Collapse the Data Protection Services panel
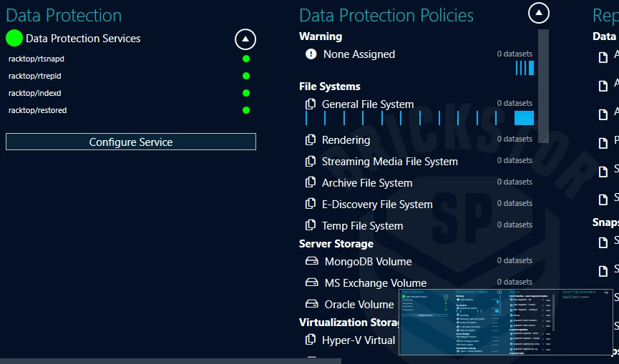This screenshot has height=364, width=619. 245,39
